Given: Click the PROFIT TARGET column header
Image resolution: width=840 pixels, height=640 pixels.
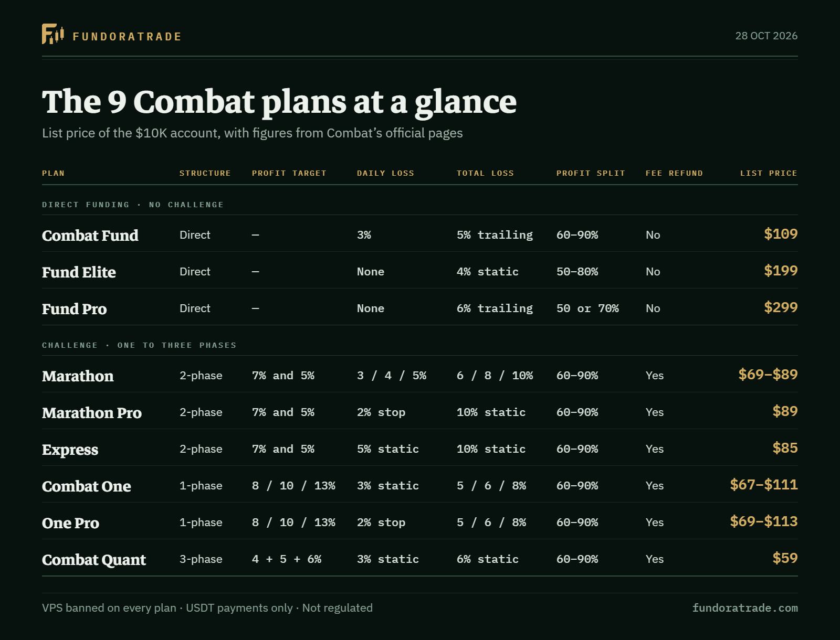Looking at the screenshot, I should (x=289, y=173).
